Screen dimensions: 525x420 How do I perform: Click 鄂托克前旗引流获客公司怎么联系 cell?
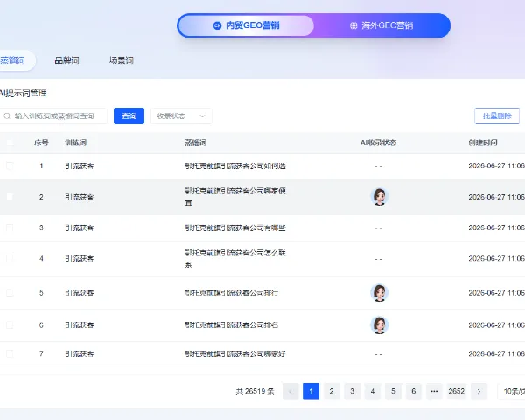(235, 259)
